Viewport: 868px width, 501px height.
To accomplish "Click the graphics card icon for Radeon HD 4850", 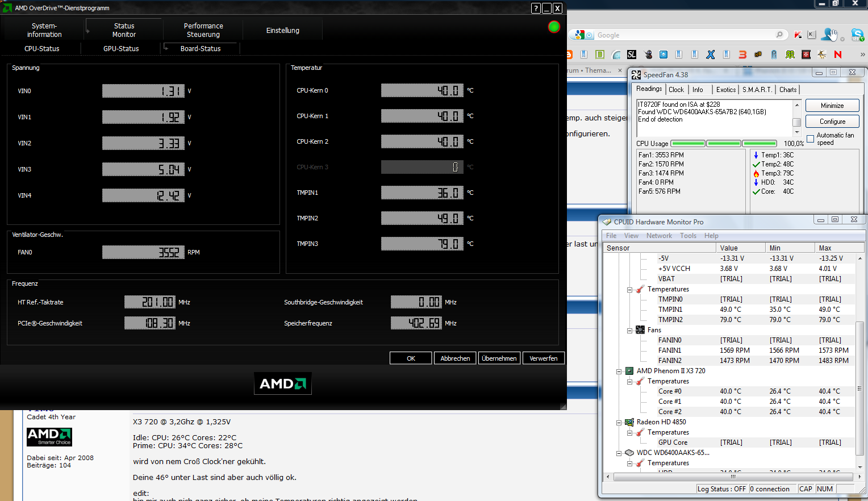I will [x=629, y=422].
